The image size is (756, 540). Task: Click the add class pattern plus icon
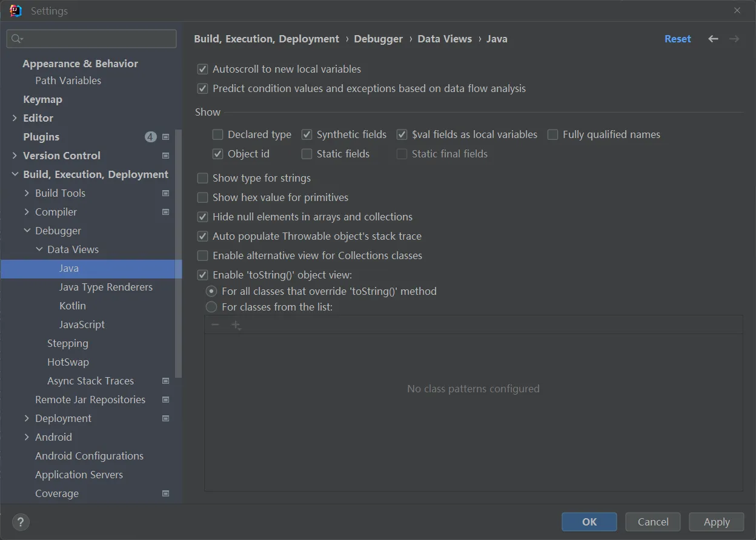236,325
